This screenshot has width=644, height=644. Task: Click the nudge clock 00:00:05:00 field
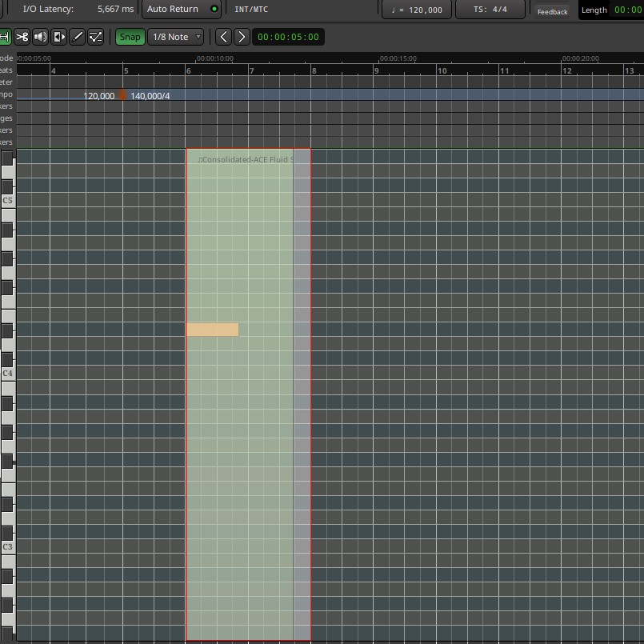coord(288,37)
